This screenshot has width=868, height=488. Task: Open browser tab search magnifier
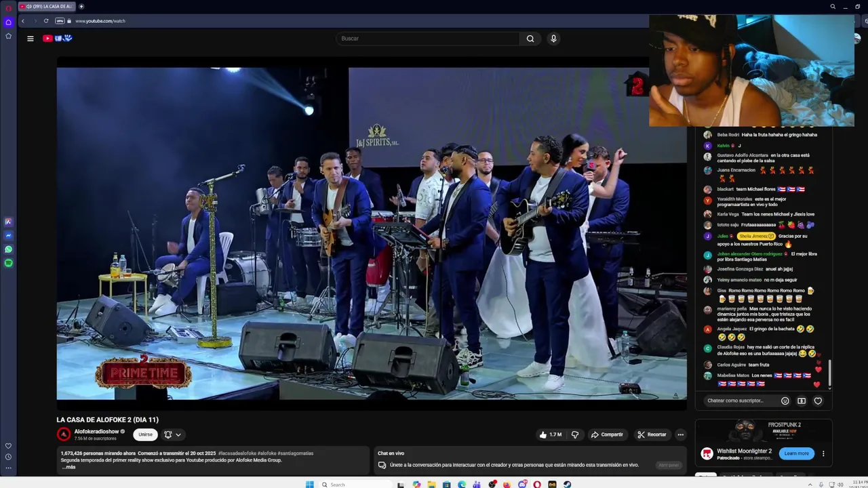[x=833, y=6]
